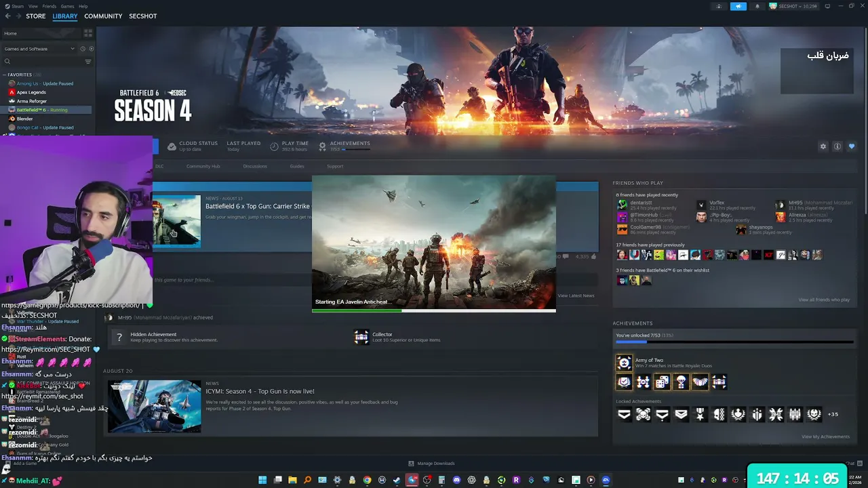The width and height of the screenshot is (868, 488).
Task: Open friend MH95's avatar in friends list
Action: 781,205
